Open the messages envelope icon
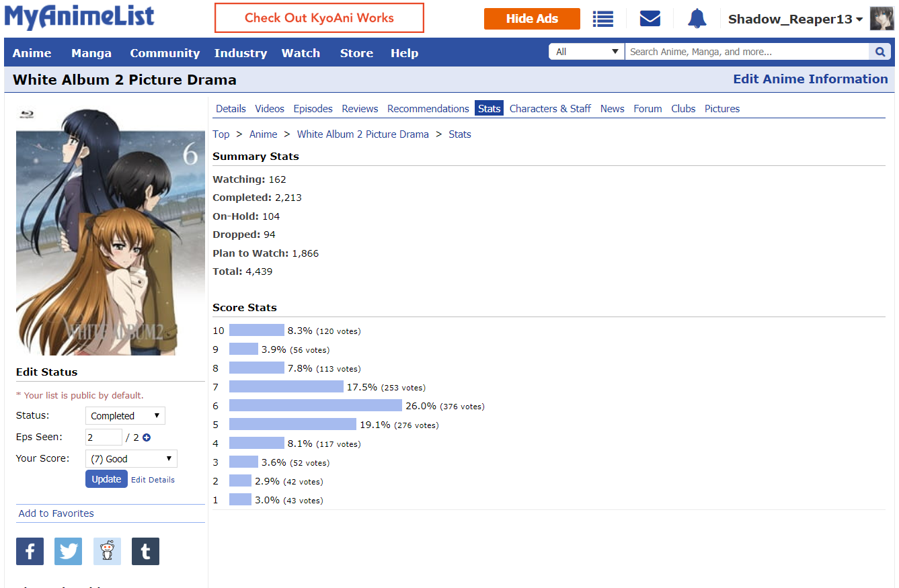 pos(650,19)
